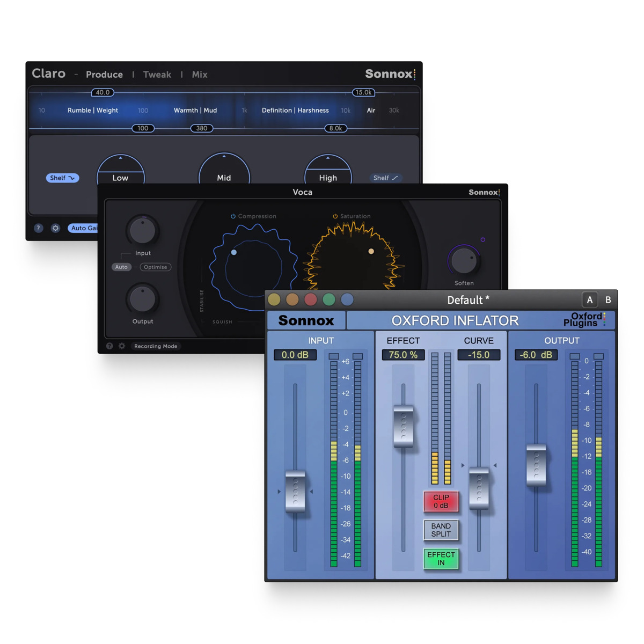Viewport: 644px width, 644px height.
Task: Open the settings gear in Claro
Action: click(55, 228)
